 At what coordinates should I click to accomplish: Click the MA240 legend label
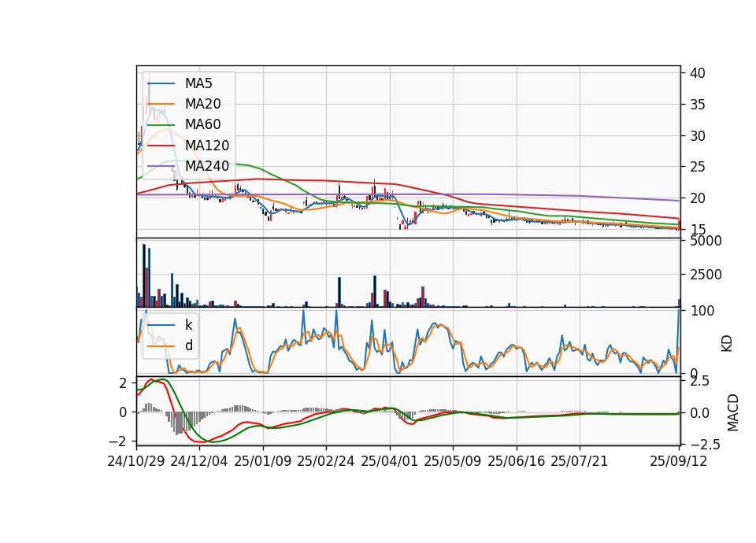pos(207,166)
